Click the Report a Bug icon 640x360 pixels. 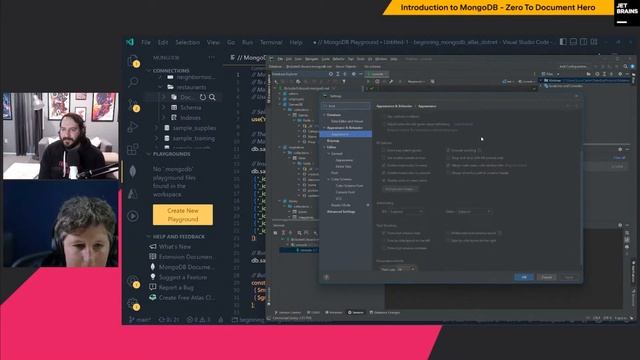153,287
